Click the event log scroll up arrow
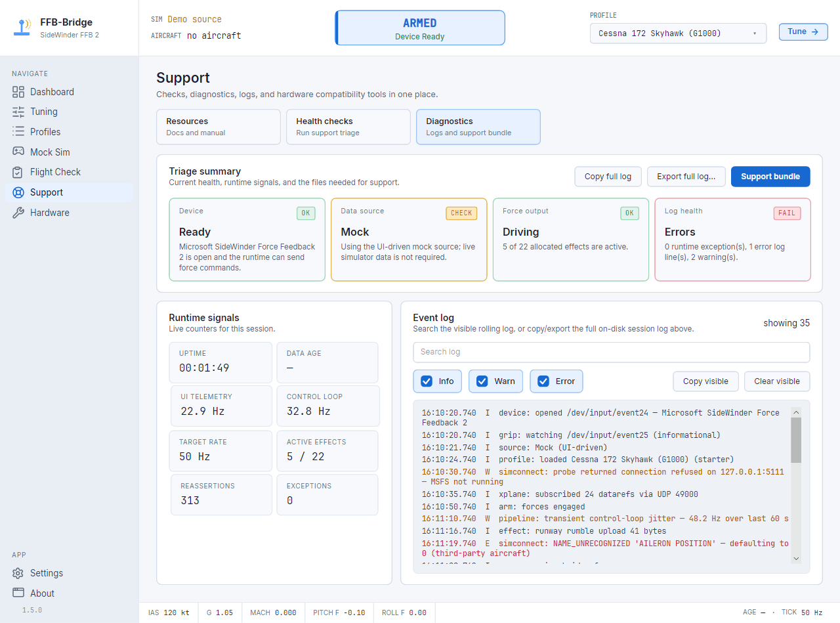840x623 pixels. click(x=796, y=412)
